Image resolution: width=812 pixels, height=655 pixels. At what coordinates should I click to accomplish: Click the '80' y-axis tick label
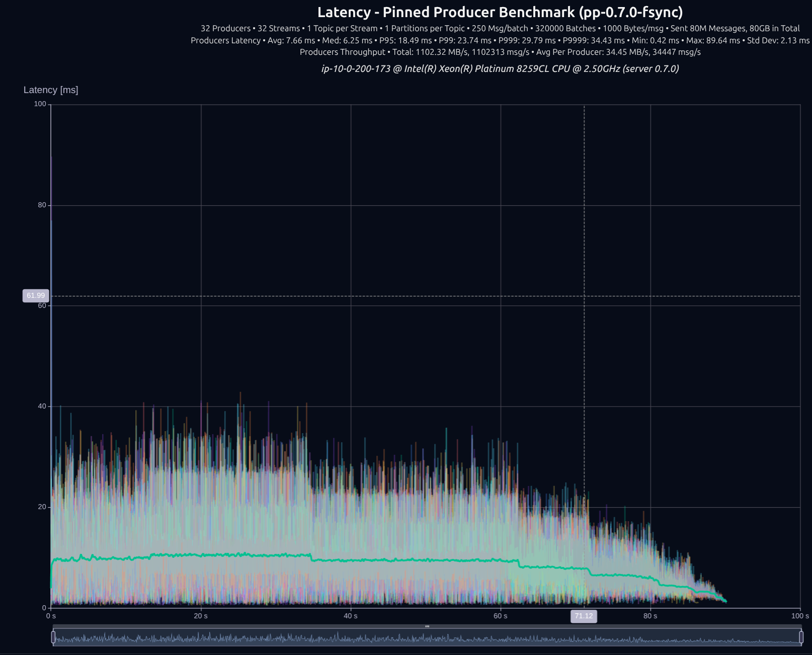42,205
